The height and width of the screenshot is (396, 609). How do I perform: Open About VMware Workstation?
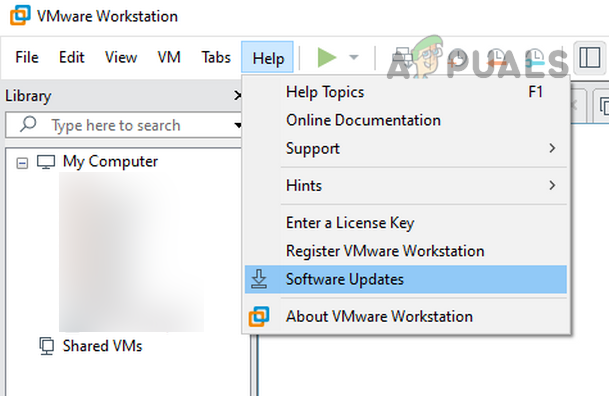coord(406,316)
